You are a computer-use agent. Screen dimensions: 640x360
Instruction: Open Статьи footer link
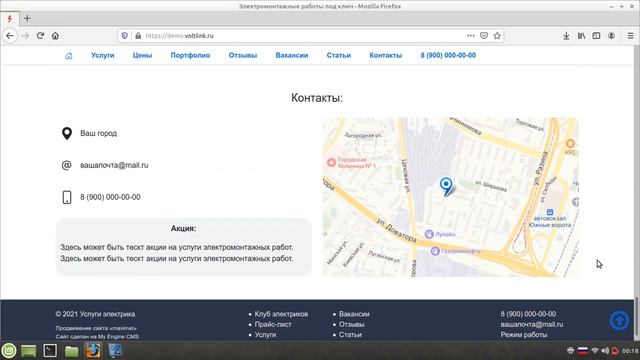(x=350, y=335)
